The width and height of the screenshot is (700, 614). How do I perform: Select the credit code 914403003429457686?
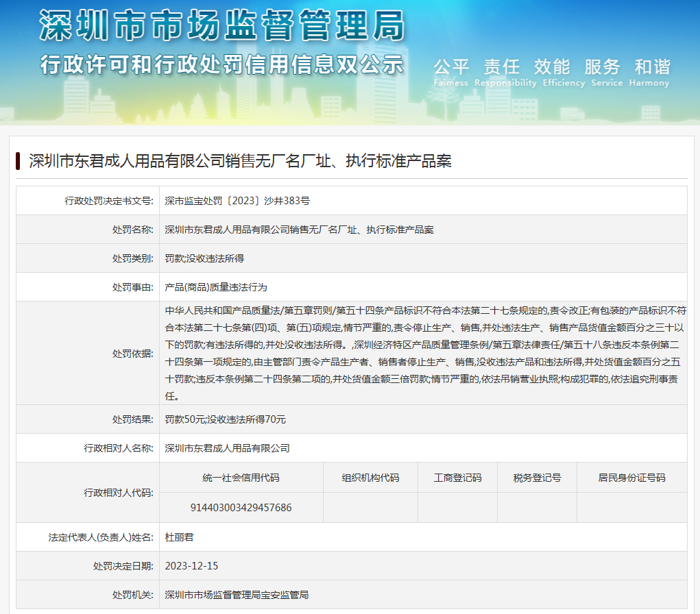point(241,508)
